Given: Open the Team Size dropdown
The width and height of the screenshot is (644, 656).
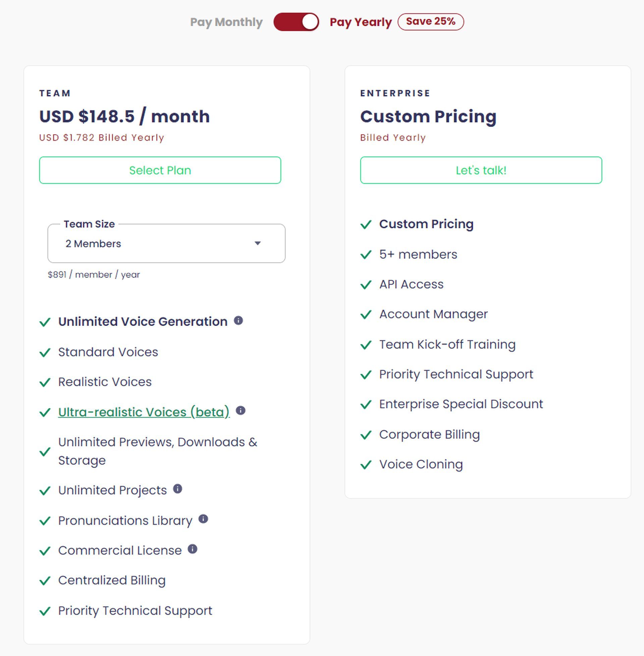Looking at the screenshot, I should point(166,243).
